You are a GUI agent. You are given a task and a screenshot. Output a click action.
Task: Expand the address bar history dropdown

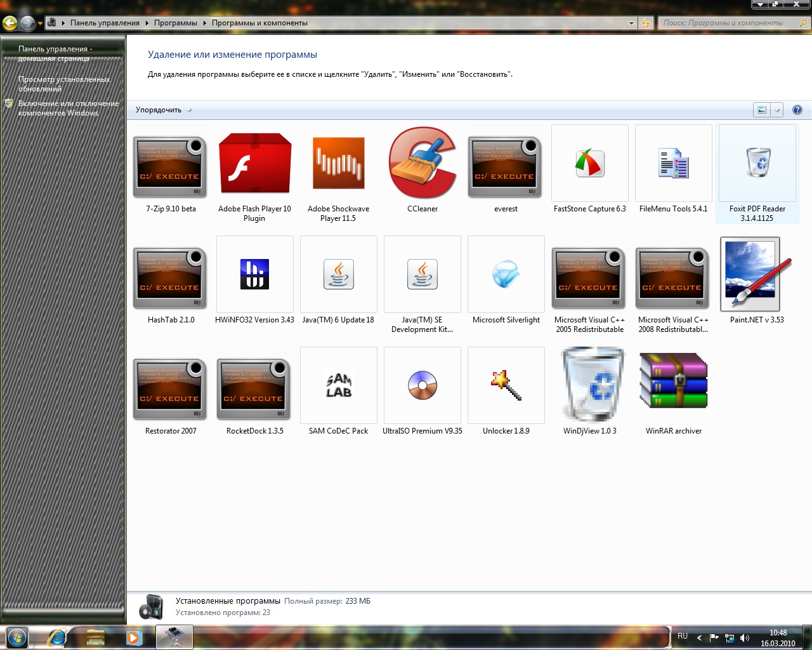pyautogui.click(x=631, y=23)
